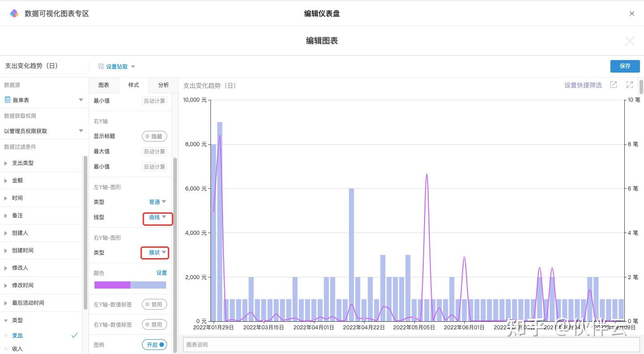644x354 pixels.
Task: Click the app logo icon at top left
Action: pos(14,13)
